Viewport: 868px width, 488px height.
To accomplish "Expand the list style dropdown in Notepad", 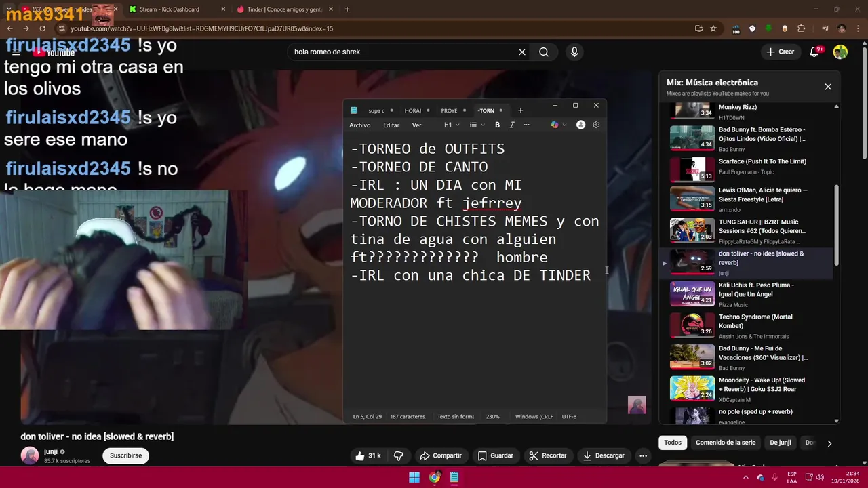I will [x=477, y=125].
